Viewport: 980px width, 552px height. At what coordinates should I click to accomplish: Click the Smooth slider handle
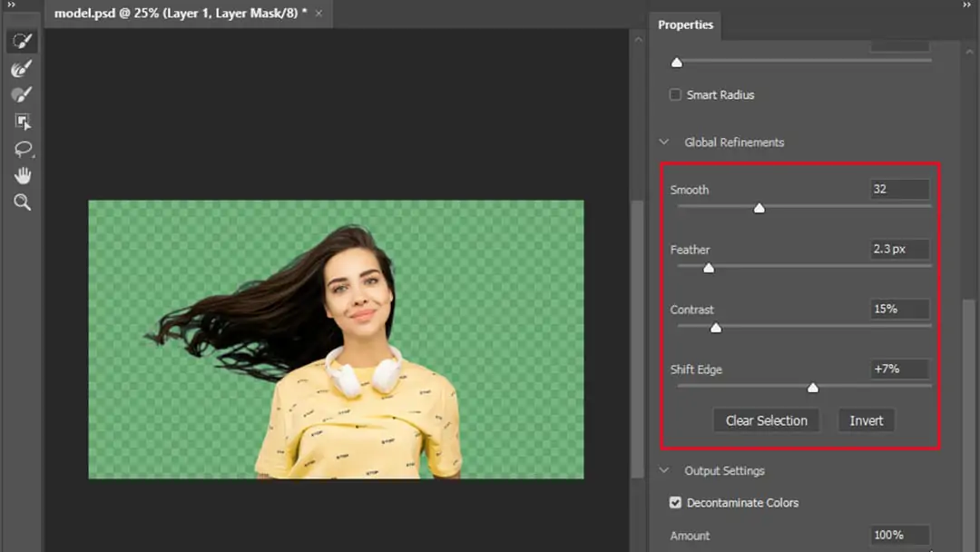759,208
